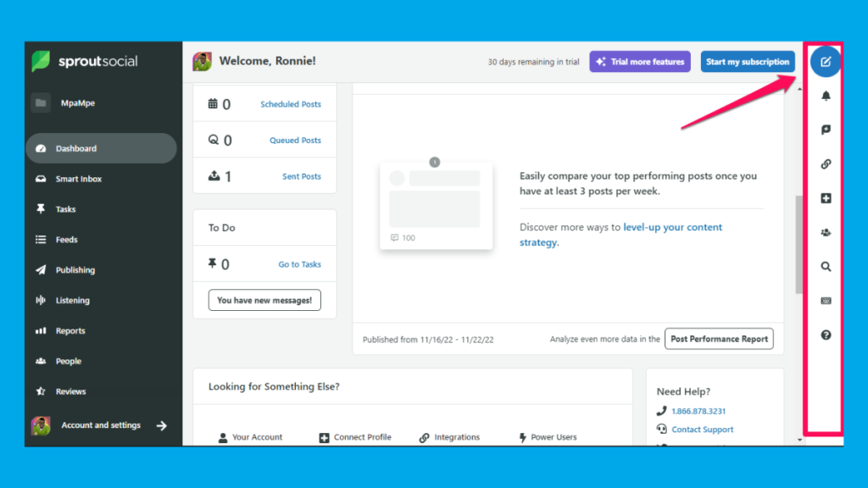Click the Compose pencil icon
This screenshot has height=488, width=868.
826,61
